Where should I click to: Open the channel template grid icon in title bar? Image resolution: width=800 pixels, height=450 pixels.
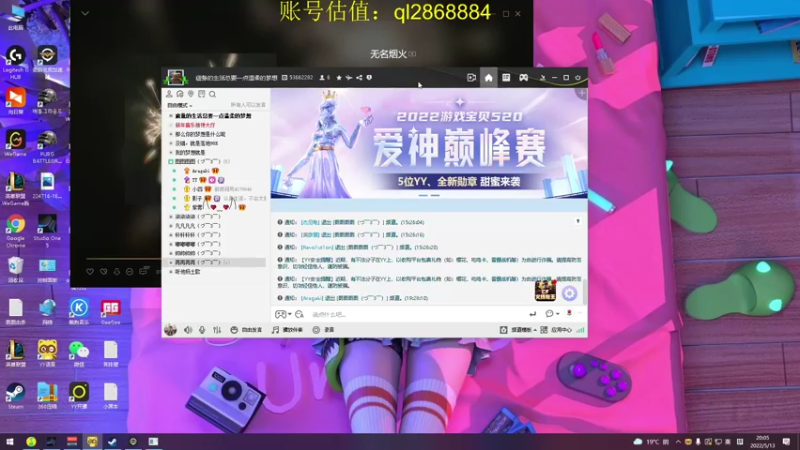506,78
